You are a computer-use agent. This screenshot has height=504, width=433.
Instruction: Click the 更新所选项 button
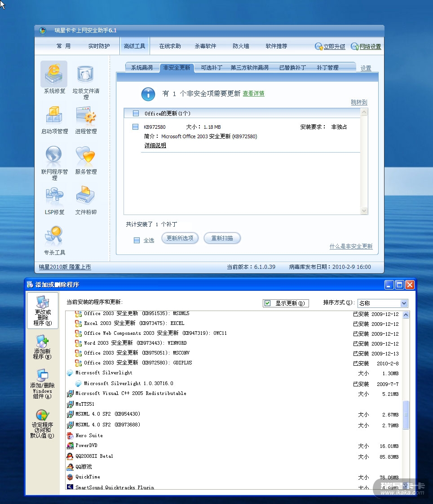pyautogui.click(x=180, y=238)
